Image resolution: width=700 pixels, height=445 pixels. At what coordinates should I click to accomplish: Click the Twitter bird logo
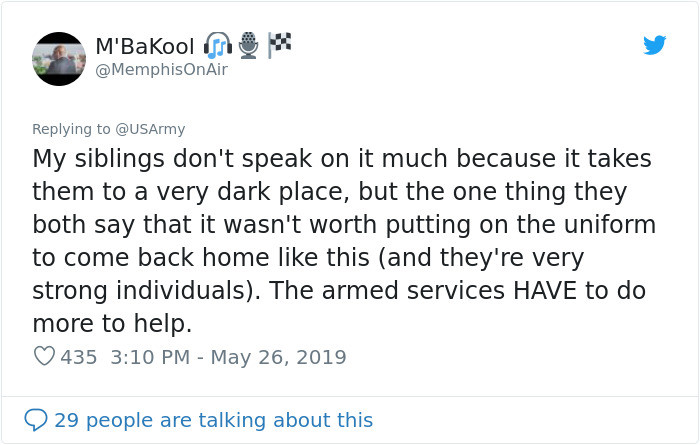pos(654,45)
